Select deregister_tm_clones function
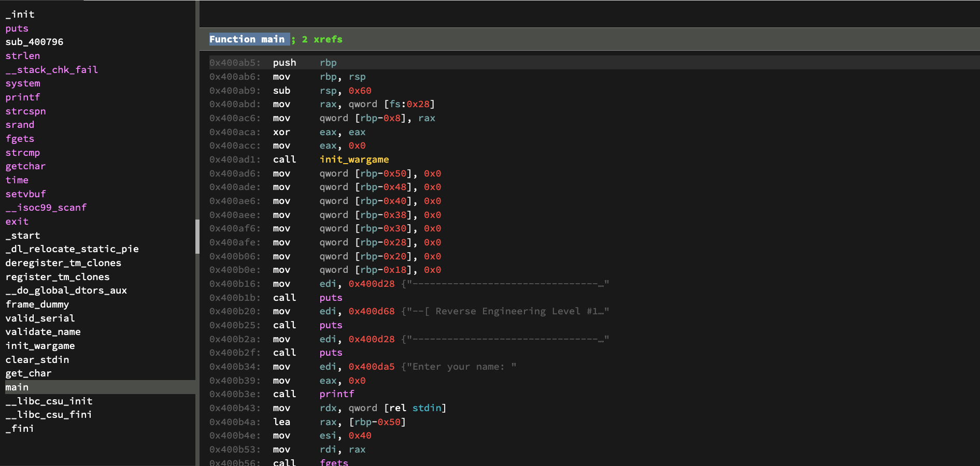Viewport: 980px width, 466px height. point(63,263)
